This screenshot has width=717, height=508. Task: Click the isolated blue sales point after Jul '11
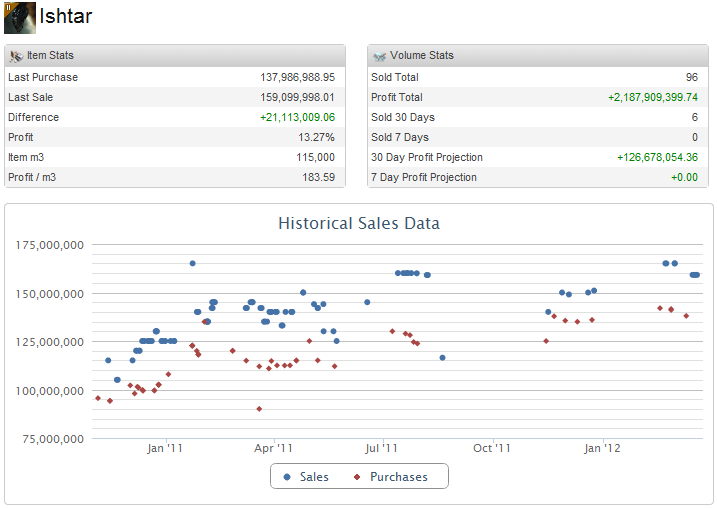tap(442, 357)
